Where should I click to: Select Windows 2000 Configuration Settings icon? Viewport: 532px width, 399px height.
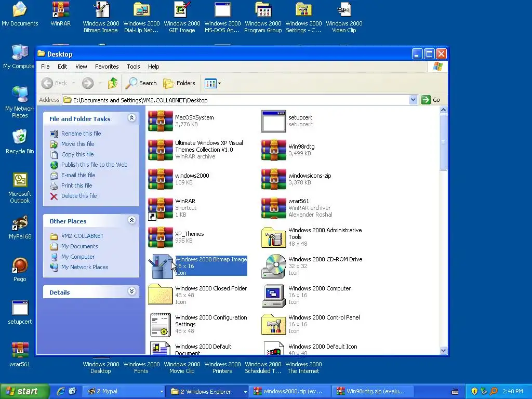pyautogui.click(x=161, y=324)
